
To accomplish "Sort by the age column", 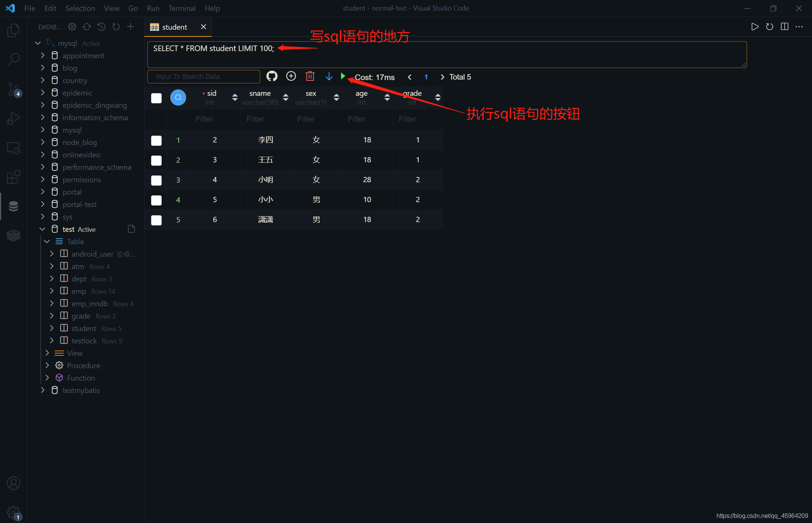I will point(387,97).
